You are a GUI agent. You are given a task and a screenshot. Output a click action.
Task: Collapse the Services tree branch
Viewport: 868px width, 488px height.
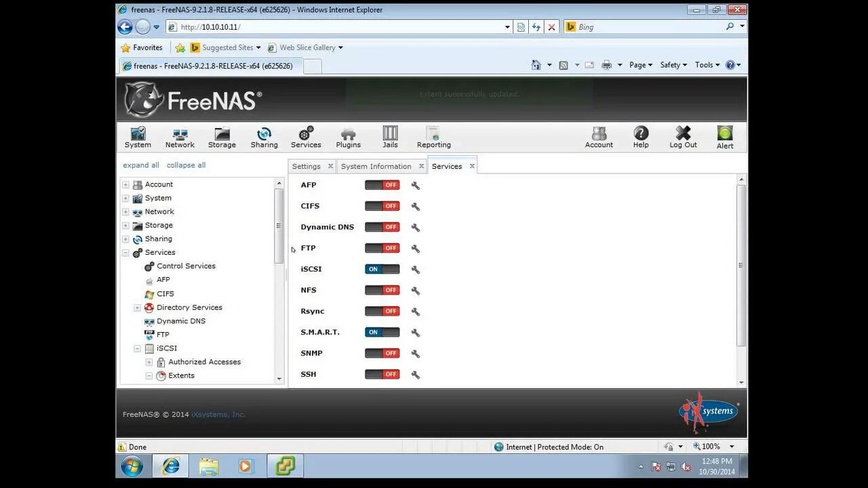[126, 252]
